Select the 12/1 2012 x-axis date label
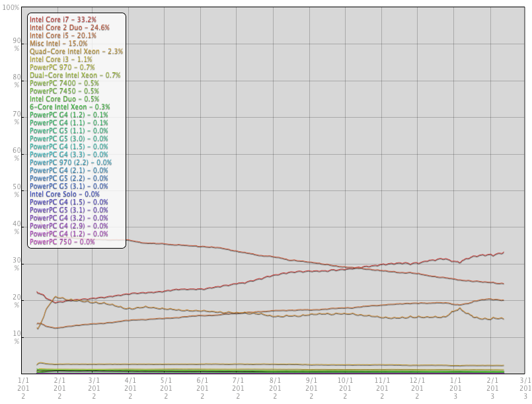 (x=417, y=388)
